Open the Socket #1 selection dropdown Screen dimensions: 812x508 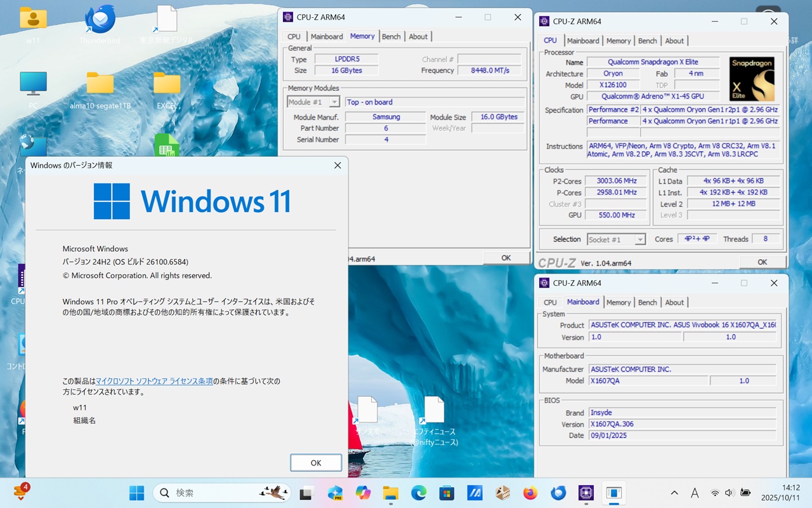point(640,239)
